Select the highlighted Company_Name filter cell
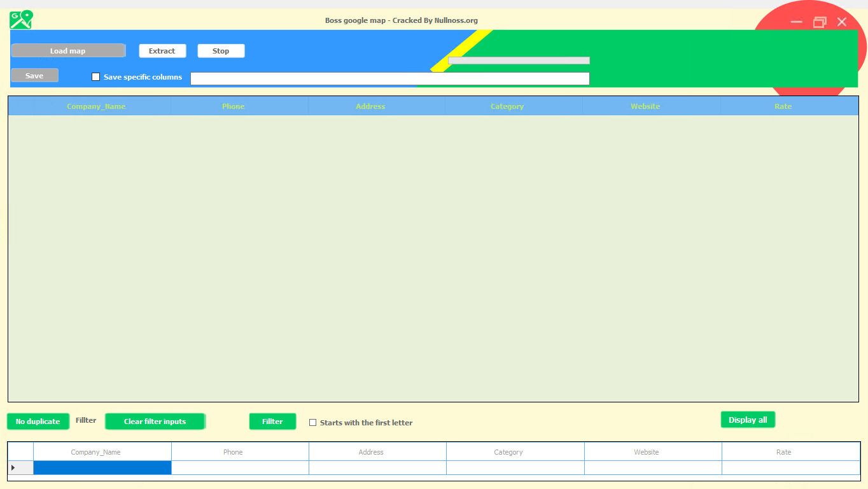Screen dimensions: 868x489 pos(102,468)
